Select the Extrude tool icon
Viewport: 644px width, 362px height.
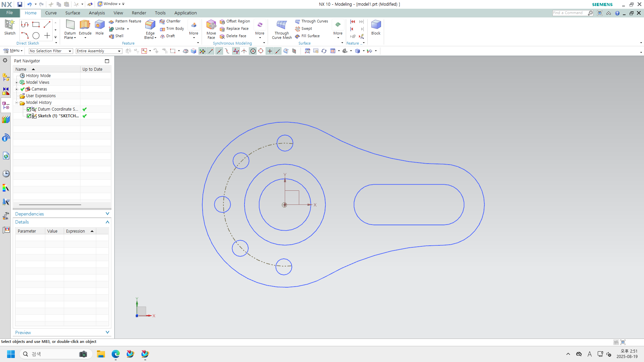pos(85,25)
